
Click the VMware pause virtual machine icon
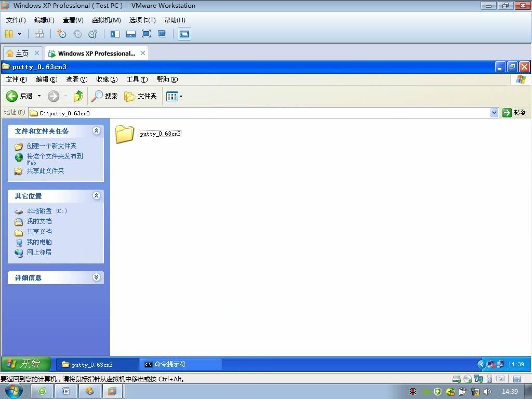tap(9, 34)
